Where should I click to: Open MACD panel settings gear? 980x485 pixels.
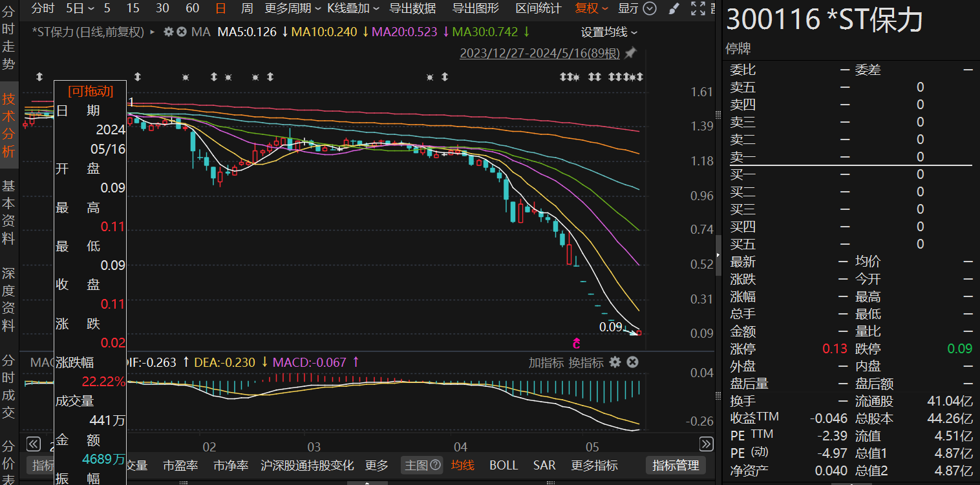point(615,362)
